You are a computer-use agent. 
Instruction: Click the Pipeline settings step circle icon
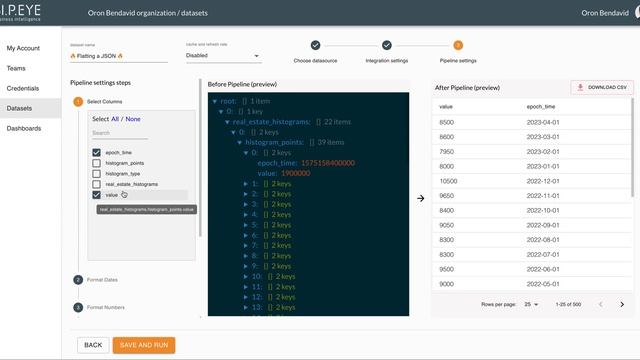pyautogui.click(x=458, y=45)
